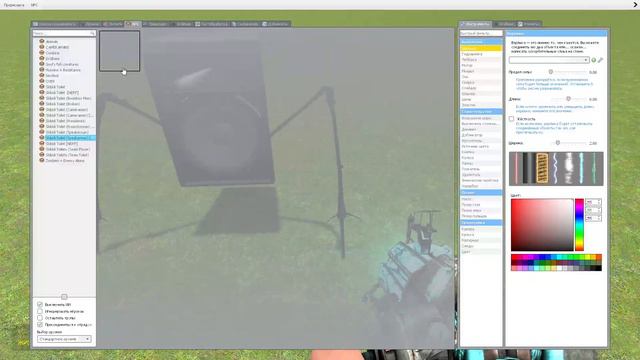Open the NPC weapon selection dropdown
The height and width of the screenshot is (360, 640).
point(64,339)
